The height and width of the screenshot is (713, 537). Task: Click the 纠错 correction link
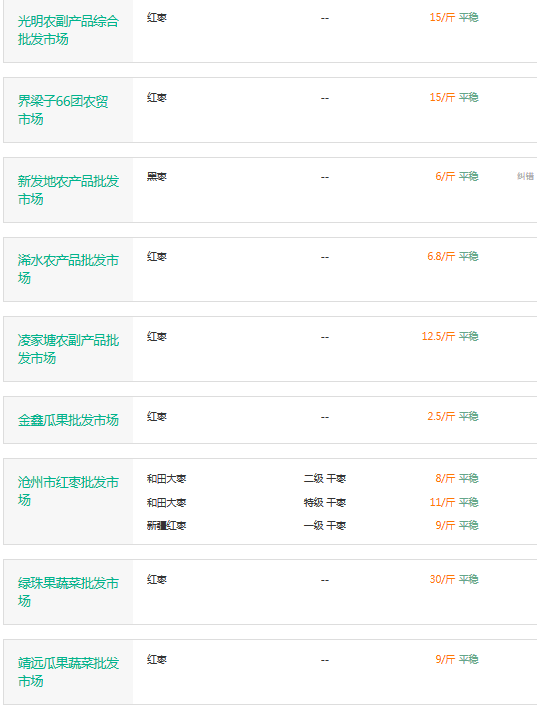tap(525, 176)
